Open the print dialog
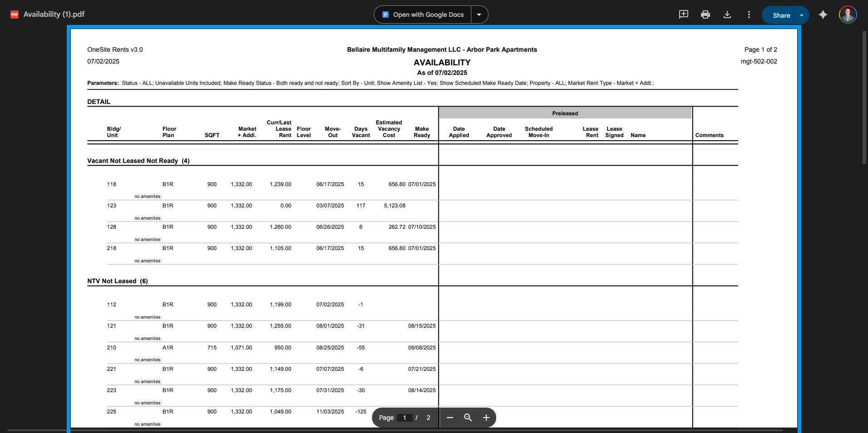 pyautogui.click(x=705, y=14)
